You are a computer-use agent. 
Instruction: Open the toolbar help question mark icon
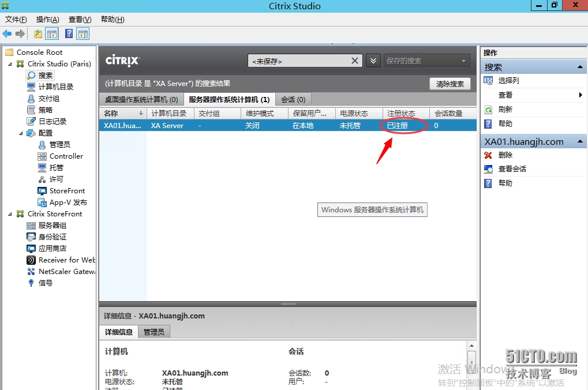click(x=69, y=33)
